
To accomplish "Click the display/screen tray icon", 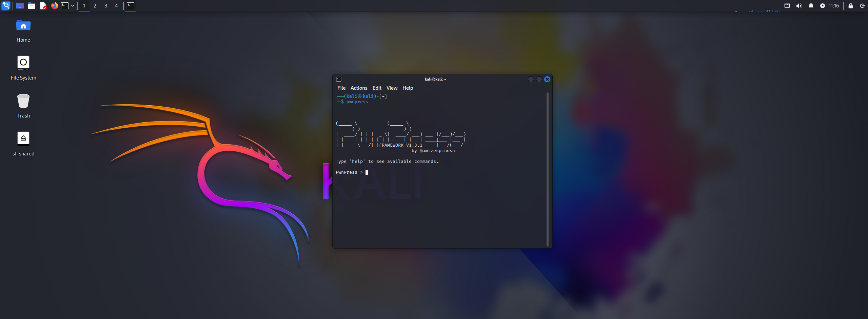I will coord(787,6).
